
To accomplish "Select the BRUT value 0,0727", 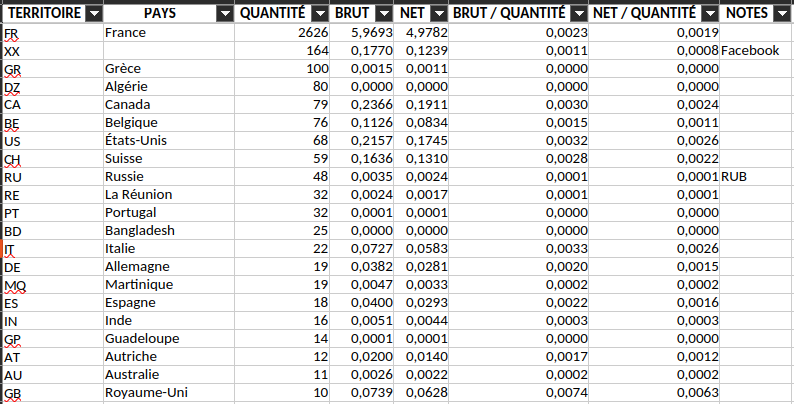I will click(362, 249).
